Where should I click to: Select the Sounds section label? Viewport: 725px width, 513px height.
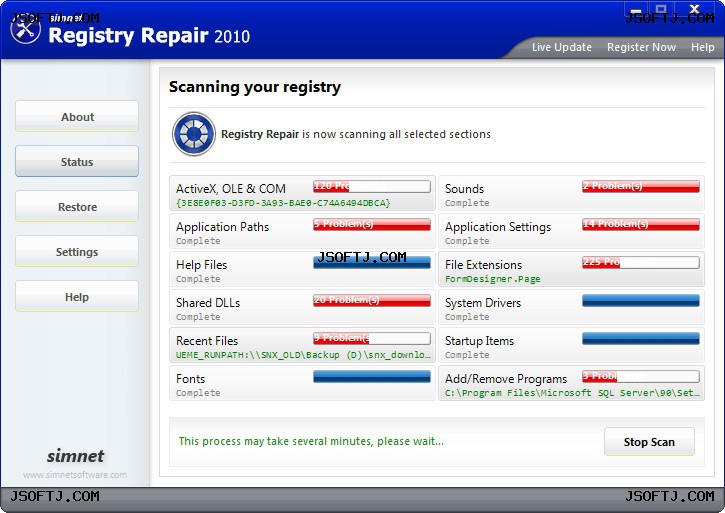464,189
